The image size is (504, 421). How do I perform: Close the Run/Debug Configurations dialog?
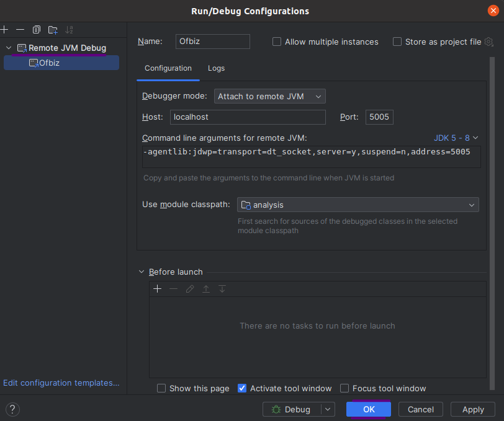(493, 11)
